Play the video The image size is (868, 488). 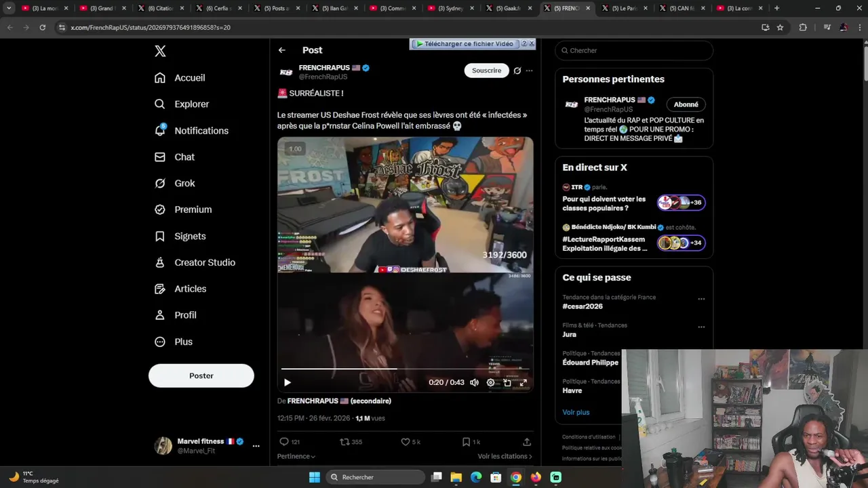pyautogui.click(x=287, y=382)
